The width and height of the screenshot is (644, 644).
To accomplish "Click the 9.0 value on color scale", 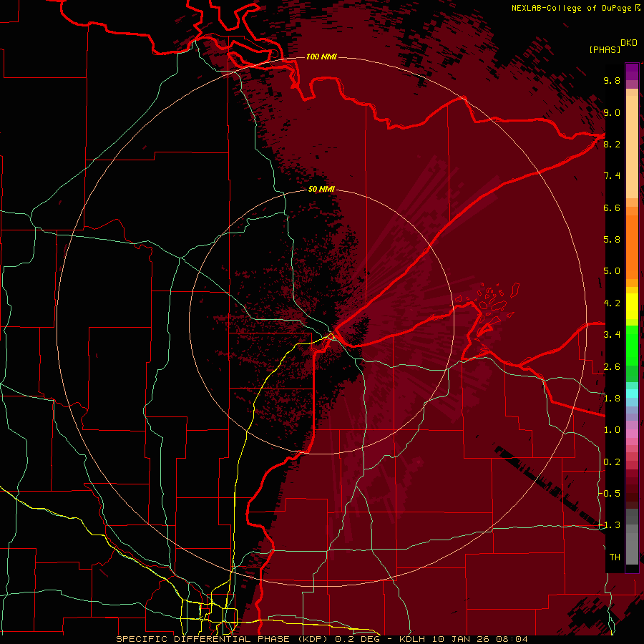I will tap(612, 112).
